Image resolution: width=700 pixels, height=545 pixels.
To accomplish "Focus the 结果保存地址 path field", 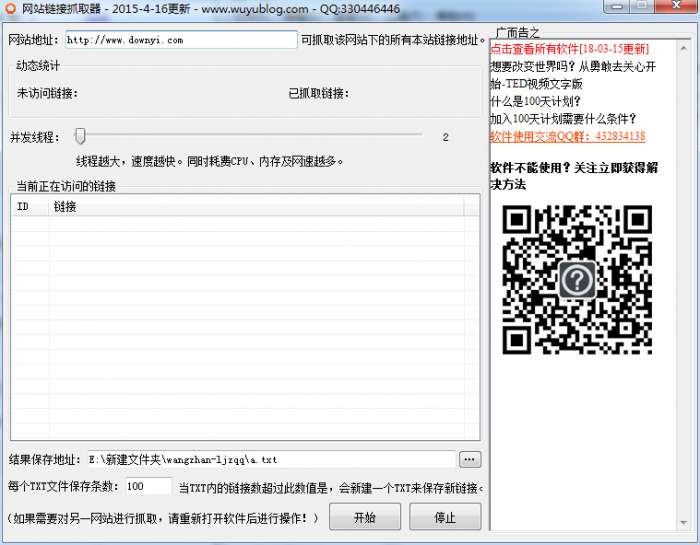I will [270, 460].
